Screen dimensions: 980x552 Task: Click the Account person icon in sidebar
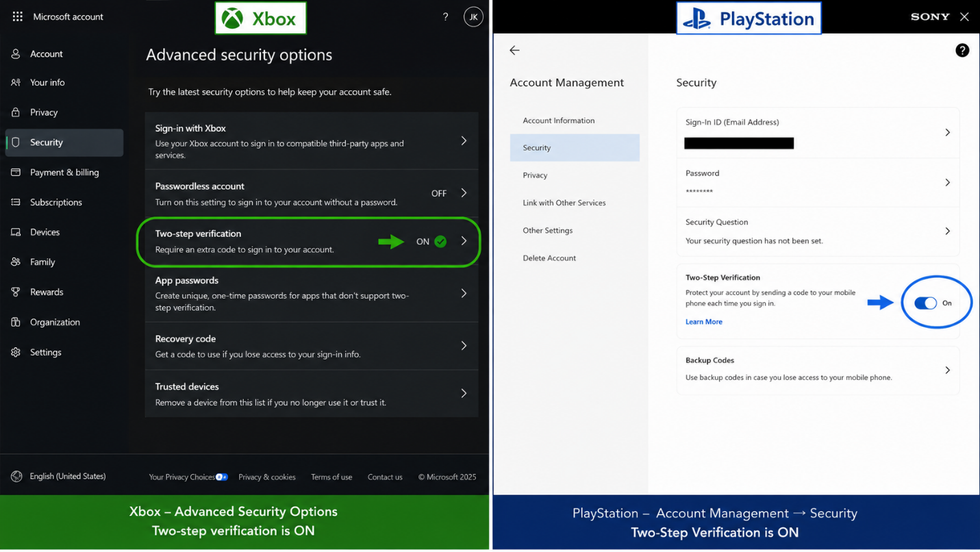16,53
